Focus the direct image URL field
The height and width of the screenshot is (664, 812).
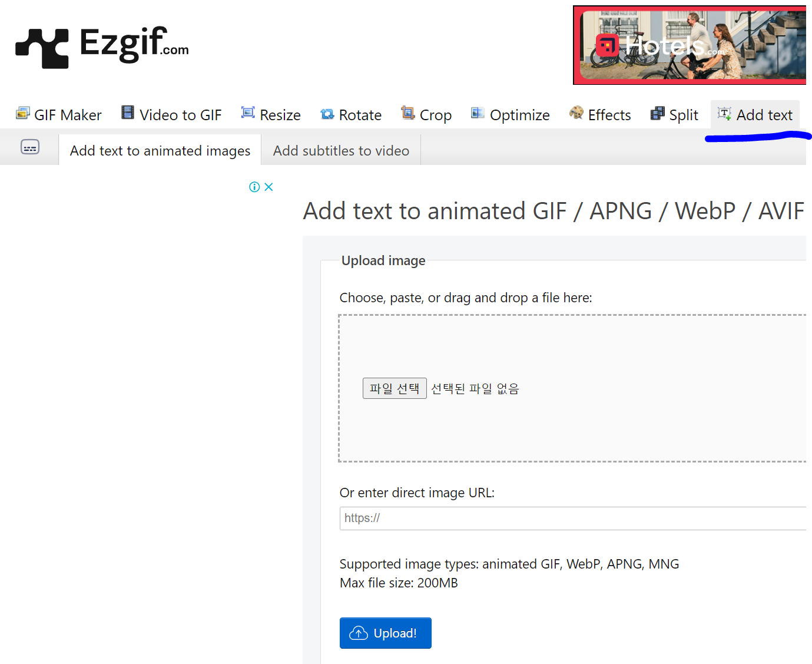click(x=573, y=518)
